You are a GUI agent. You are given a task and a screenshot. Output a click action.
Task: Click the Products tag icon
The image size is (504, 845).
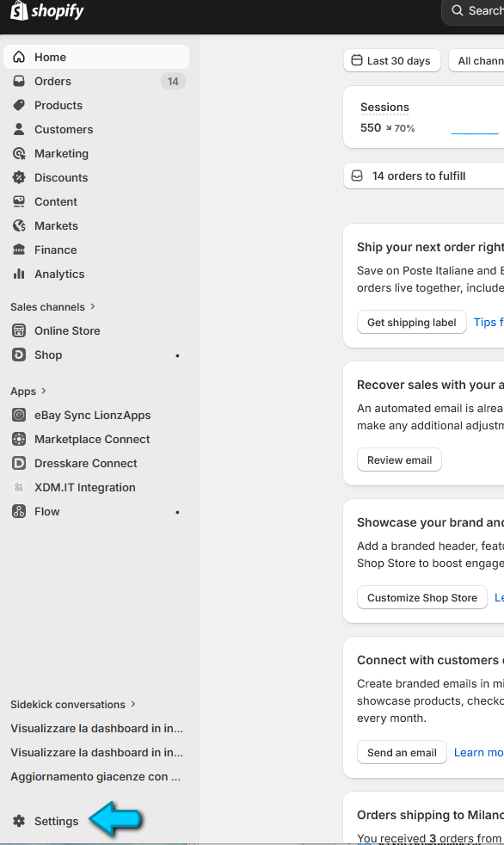(x=19, y=105)
